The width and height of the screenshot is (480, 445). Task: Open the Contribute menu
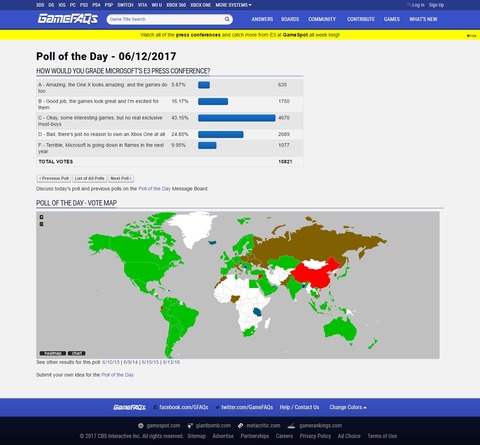tap(361, 19)
